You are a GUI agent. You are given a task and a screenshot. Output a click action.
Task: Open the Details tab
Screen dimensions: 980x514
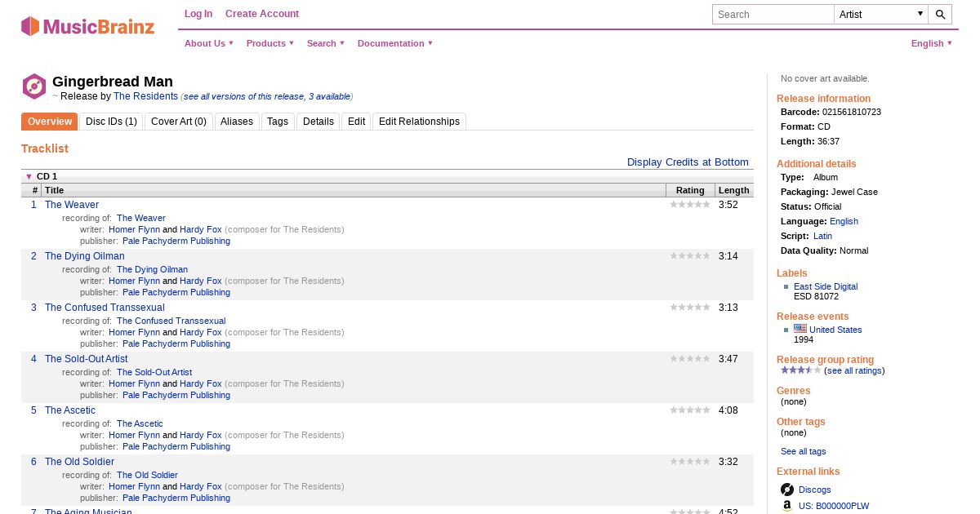coord(318,122)
